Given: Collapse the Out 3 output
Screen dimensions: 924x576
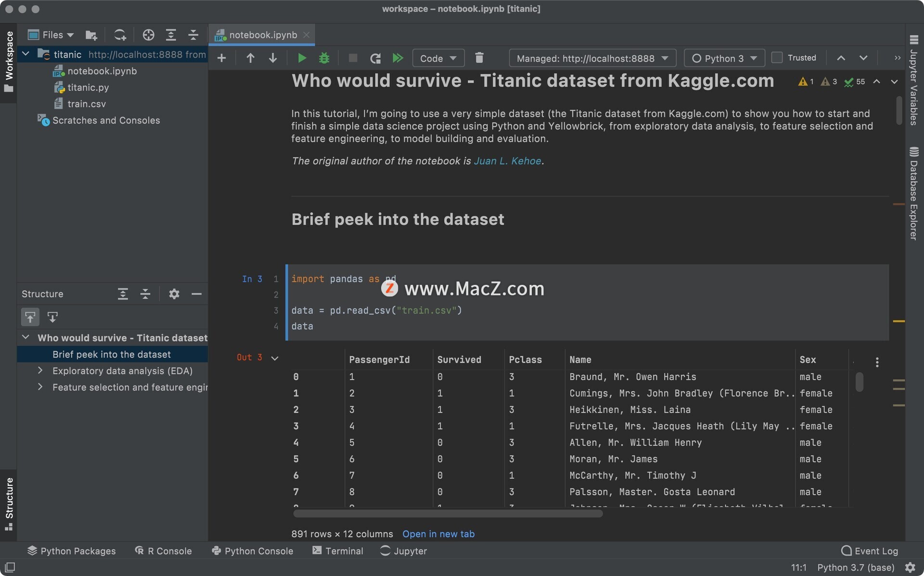Looking at the screenshot, I should (x=275, y=358).
